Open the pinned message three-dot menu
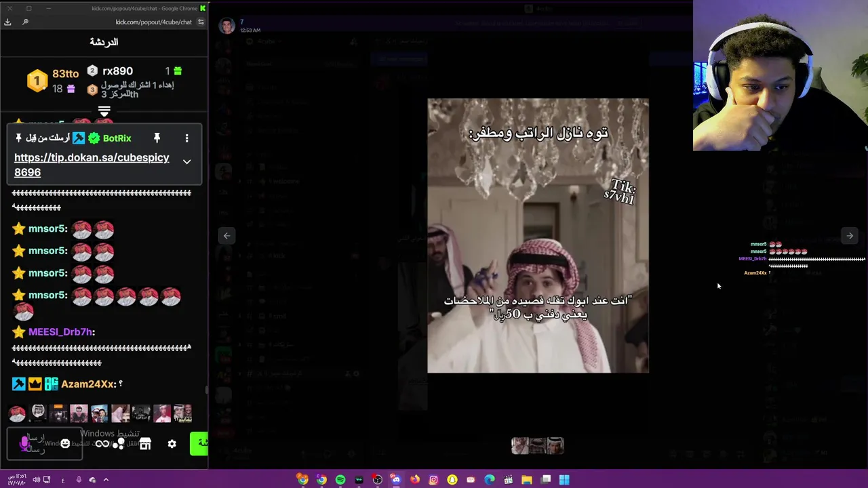 [x=186, y=138]
